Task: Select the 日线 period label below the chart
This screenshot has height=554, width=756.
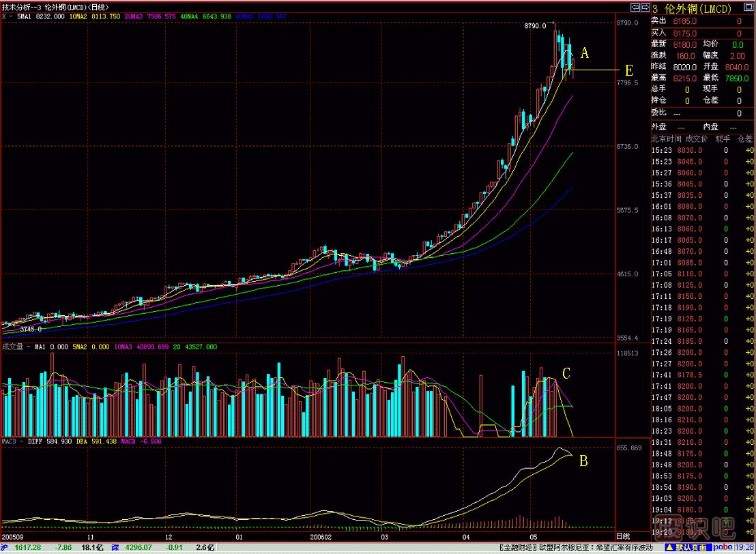Action: coord(624,536)
